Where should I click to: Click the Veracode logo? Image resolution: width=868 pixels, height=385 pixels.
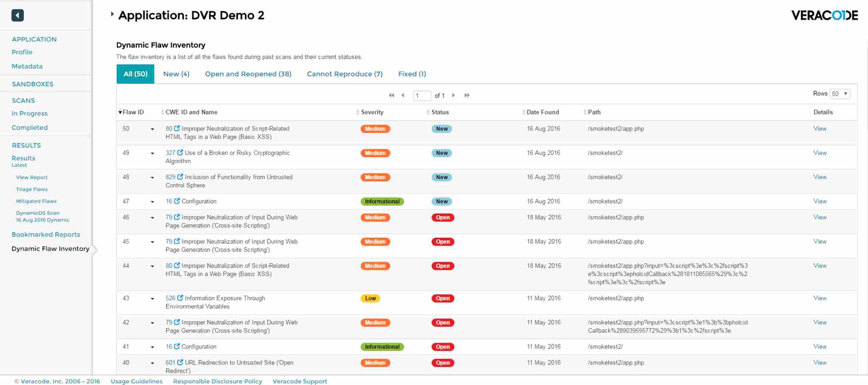click(825, 15)
